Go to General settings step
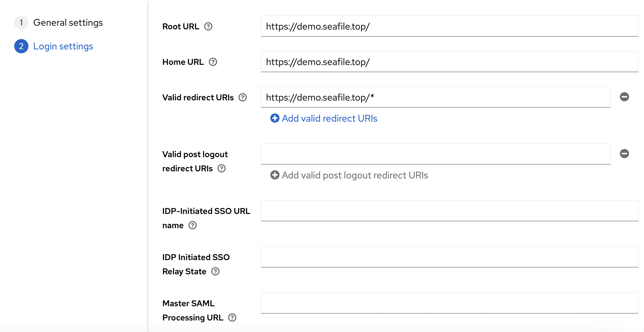This screenshot has height=332, width=644. (68, 22)
